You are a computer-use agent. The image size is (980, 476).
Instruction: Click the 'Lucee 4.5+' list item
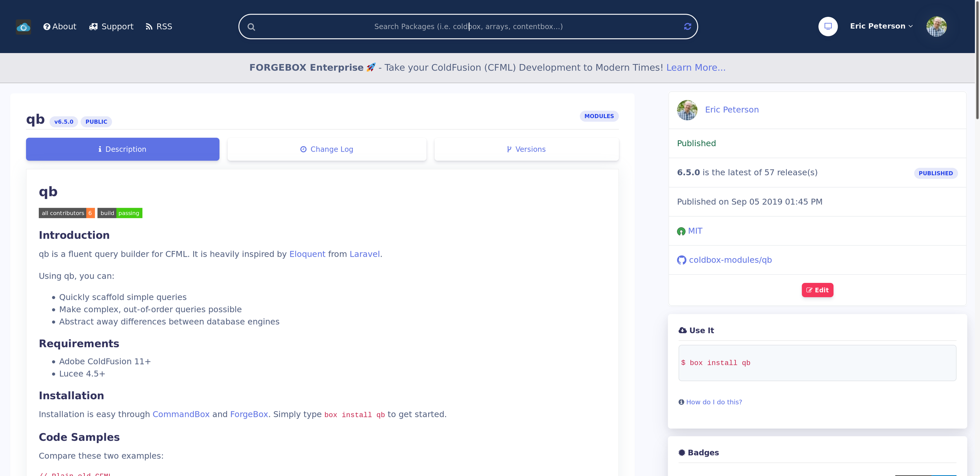82,374
